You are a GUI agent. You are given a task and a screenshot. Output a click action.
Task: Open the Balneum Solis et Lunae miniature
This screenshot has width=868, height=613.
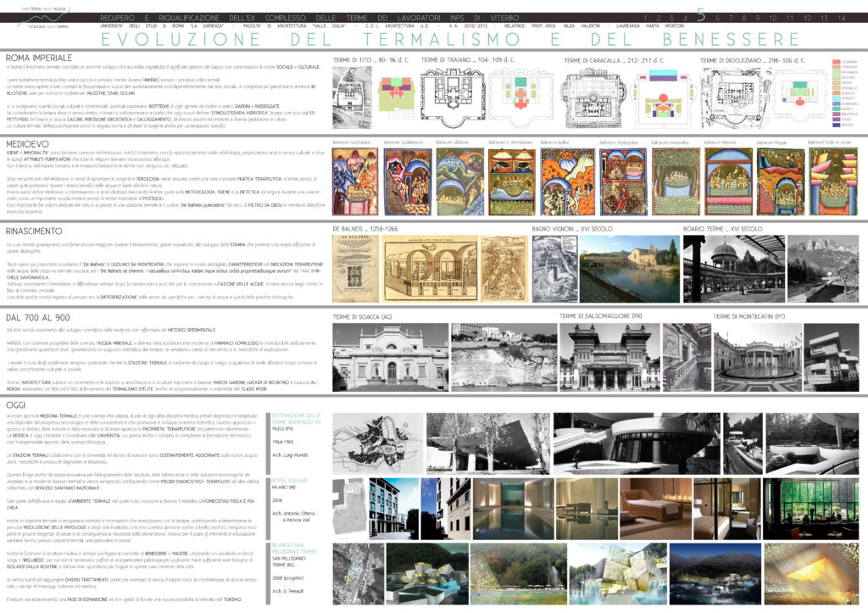click(833, 181)
